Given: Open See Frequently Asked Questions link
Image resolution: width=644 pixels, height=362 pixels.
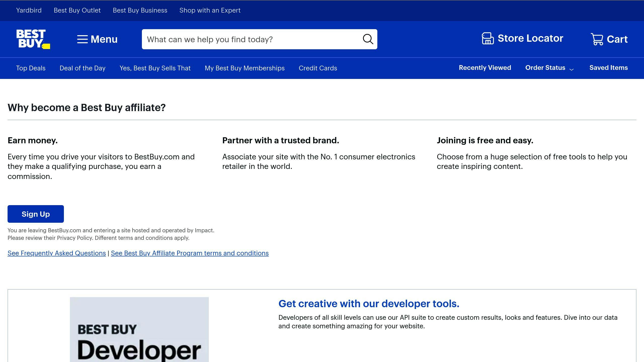Looking at the screenshot, I should click(x=57, y=253).
